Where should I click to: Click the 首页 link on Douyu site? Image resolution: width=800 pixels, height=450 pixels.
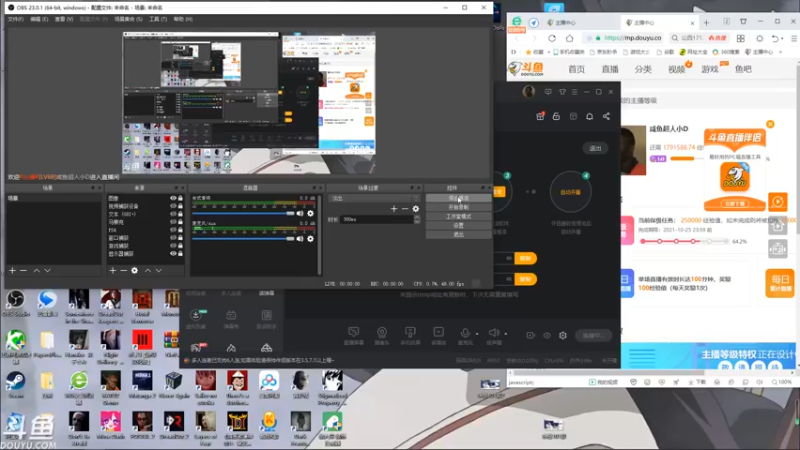[x=577, y=69]
